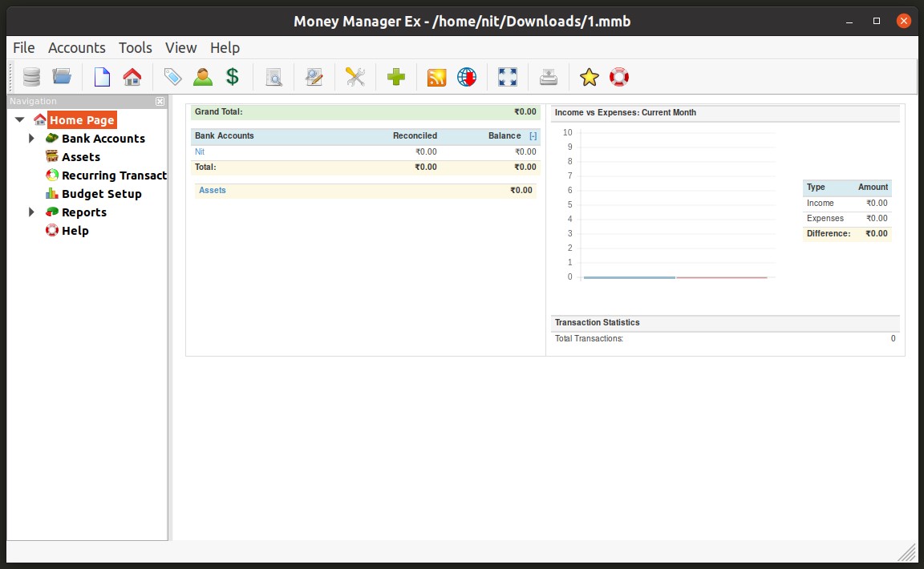Close the Navigation panel
The height and width of the screenshot is (569, 924).
[160, 101]
